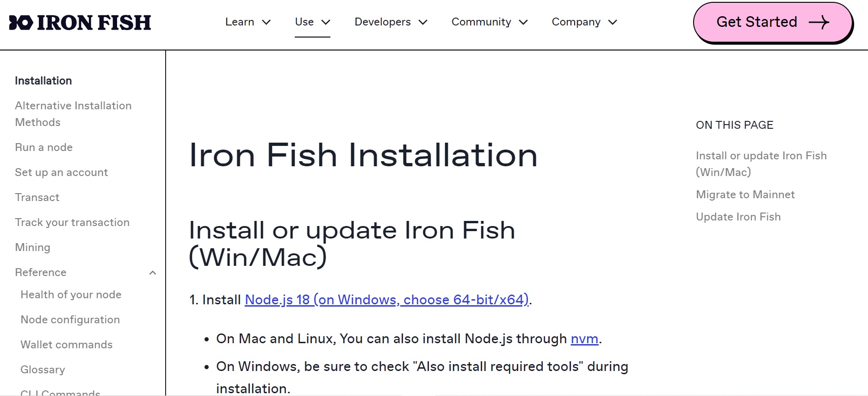Open Health of your node reference
Screen dimensions: 868x396
click(x=71, y=295)
